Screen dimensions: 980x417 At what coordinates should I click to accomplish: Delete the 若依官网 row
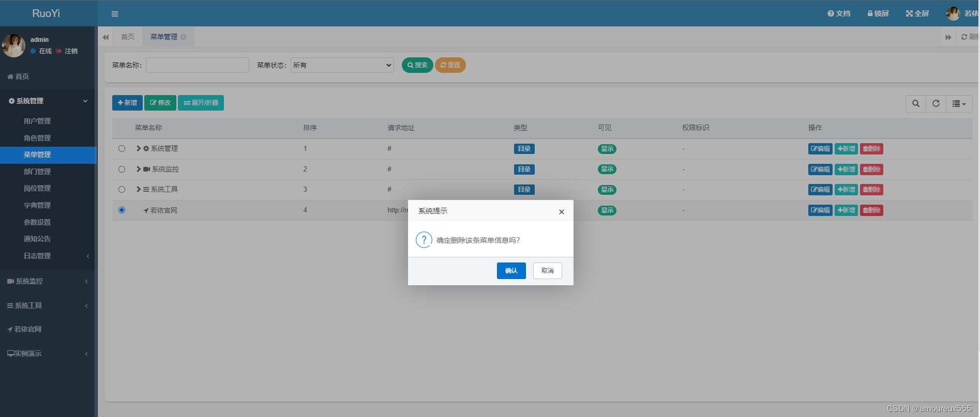(x=871, y=210)
